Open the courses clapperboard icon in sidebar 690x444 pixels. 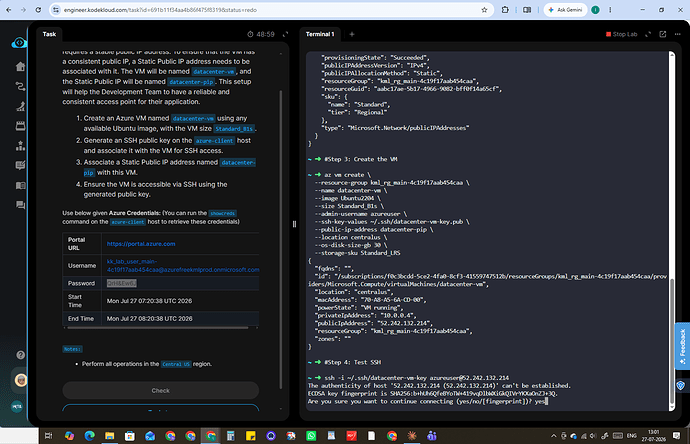click(x=20, y=126)
